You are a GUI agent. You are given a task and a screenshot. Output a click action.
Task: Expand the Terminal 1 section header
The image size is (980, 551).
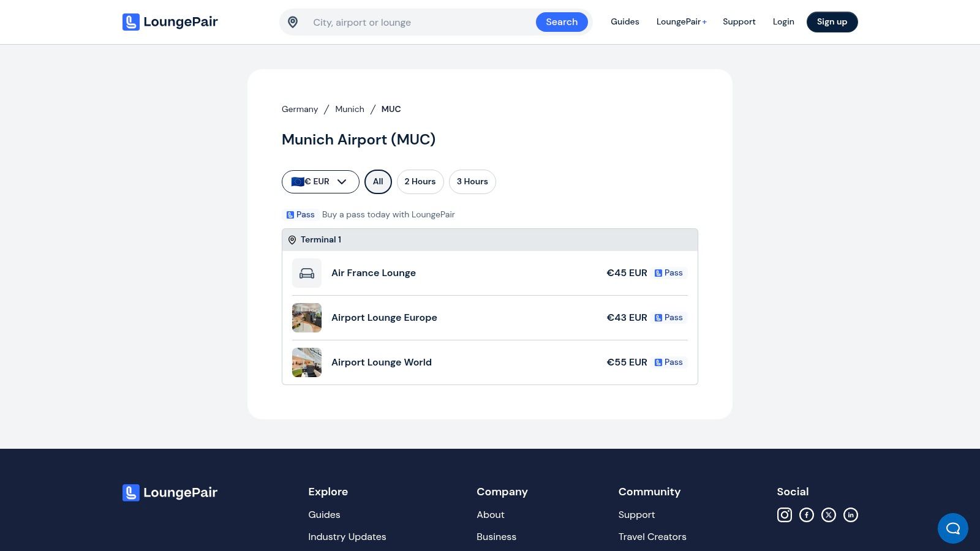(321, 239)
